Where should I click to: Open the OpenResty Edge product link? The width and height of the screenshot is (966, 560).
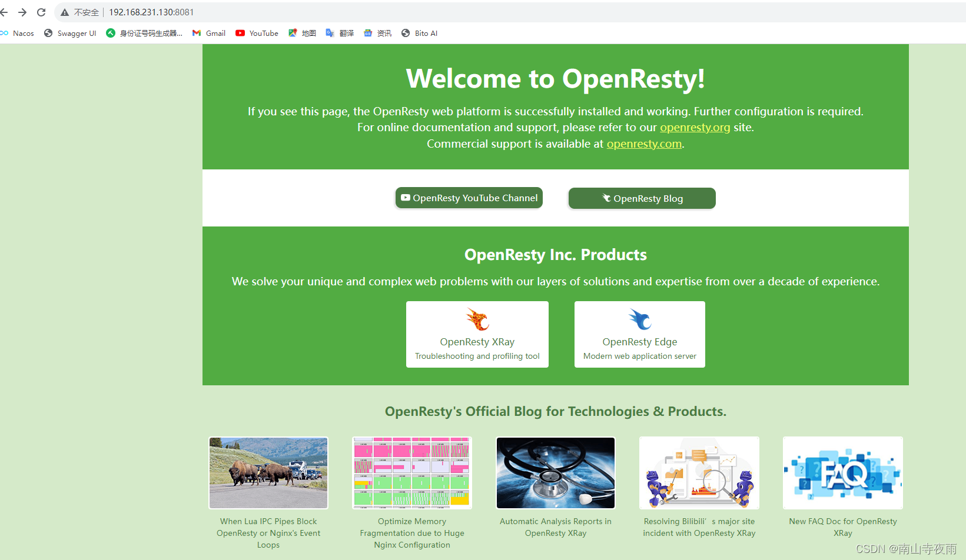(x=640, y=334)
